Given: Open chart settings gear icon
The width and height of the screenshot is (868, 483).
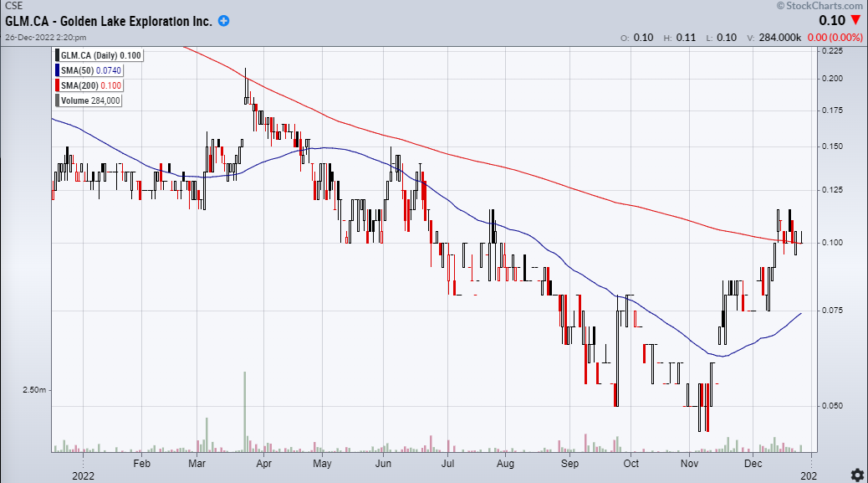Looking at the screenshot, I should [857, 475].
